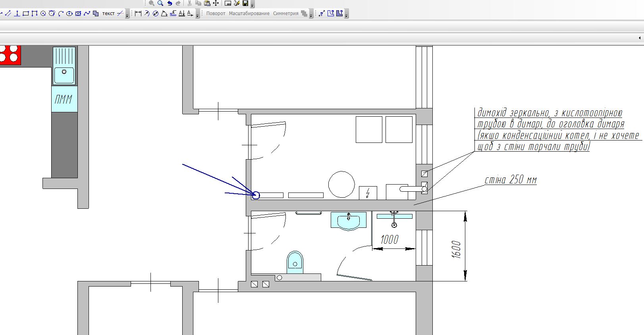Select the surface base mark tool
The height and width of the screenshot is (335, 644).
[x=173, y=13]
